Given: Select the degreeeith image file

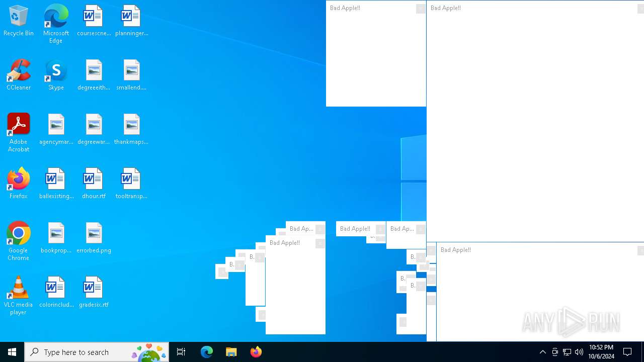Looking at the screenshot, I should point(94,75).
